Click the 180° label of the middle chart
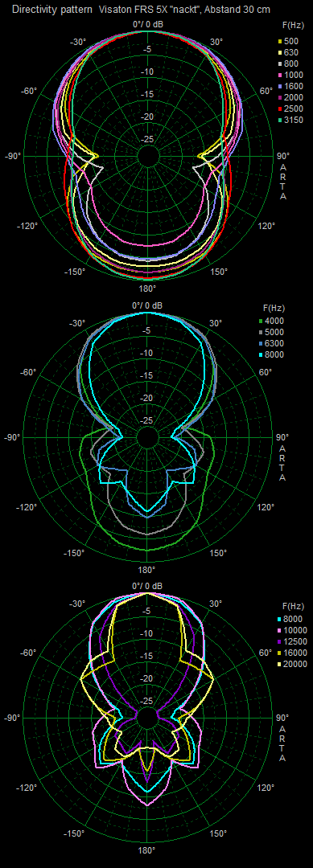The image size is (313, 868). tap(146, 570)
